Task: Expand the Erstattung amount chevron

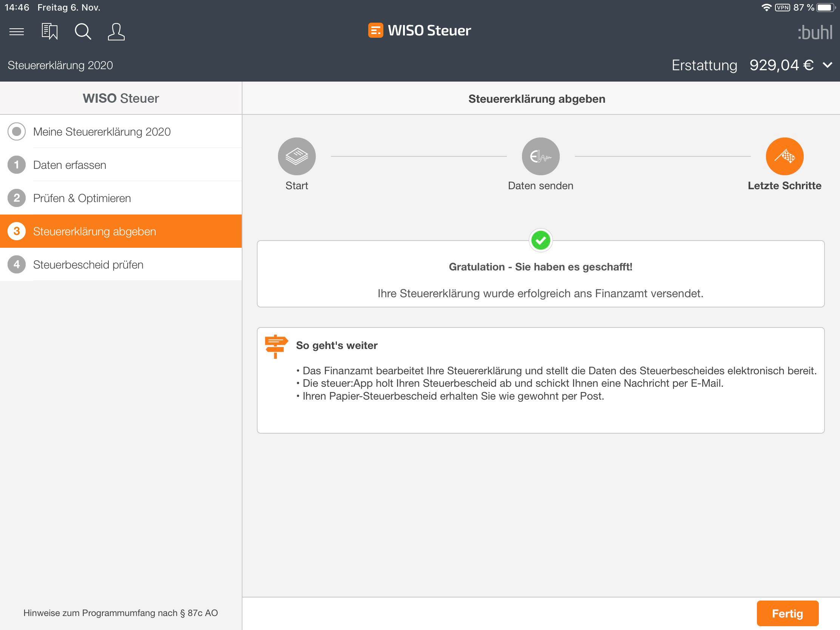Action: [x=827, y=65]
